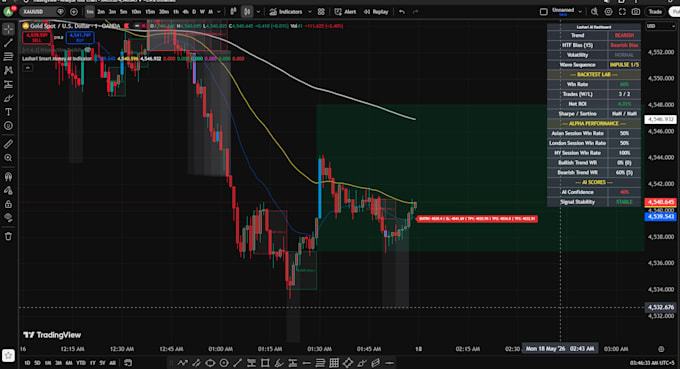Open the indicator templates grid icon
The width and height of the screenshot is (680, 369).
(321, 12)
